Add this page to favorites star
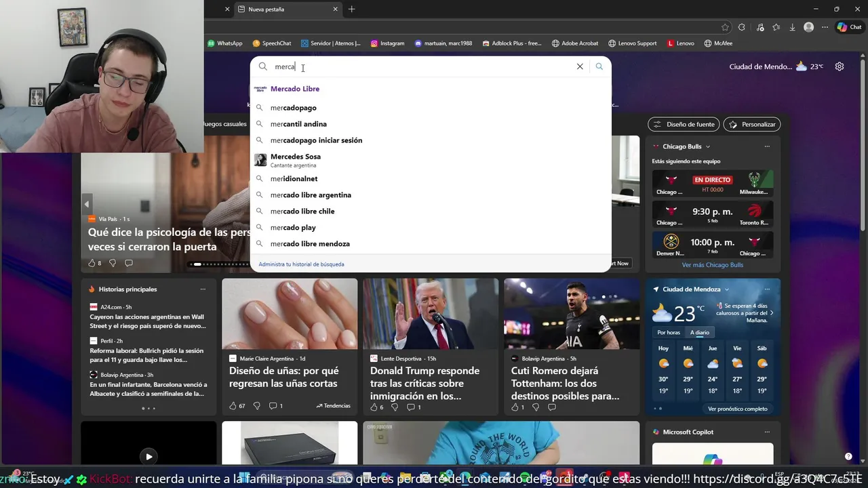Image resolution: width=868 pixels, height=488 pixels. (x=725, y=27)
